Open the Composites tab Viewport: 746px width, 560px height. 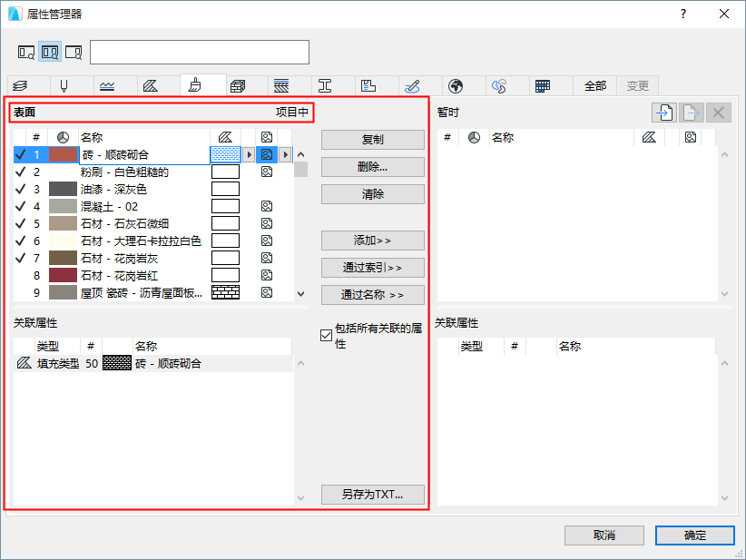[x=281, y=86]
